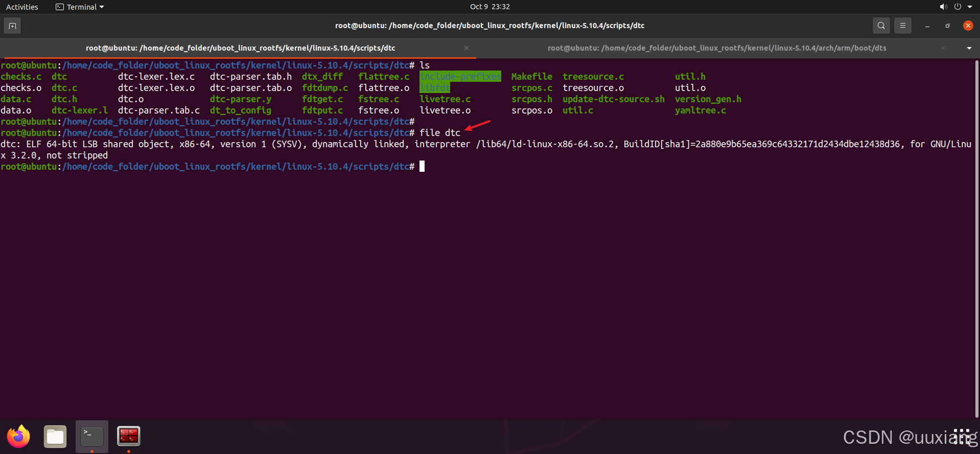The height and width of the screenshot is (454, 980).
Task: Open a new terminal tab
Action: 12,26
